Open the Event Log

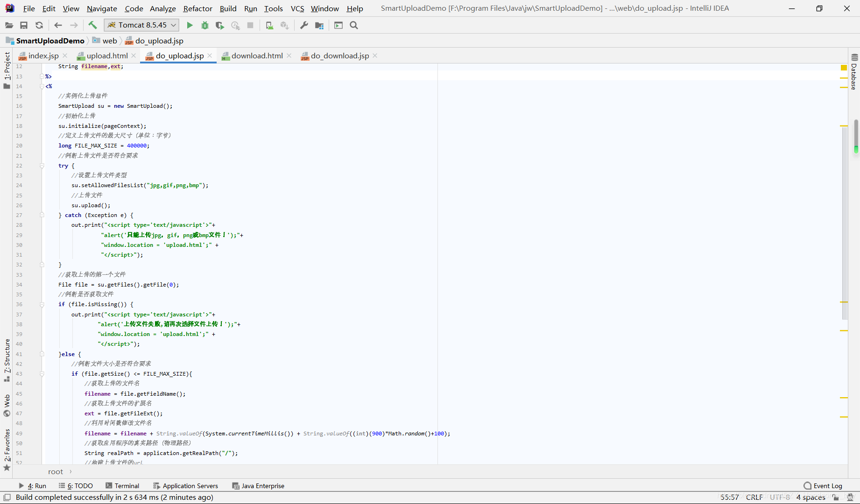(x=823, y=486)
